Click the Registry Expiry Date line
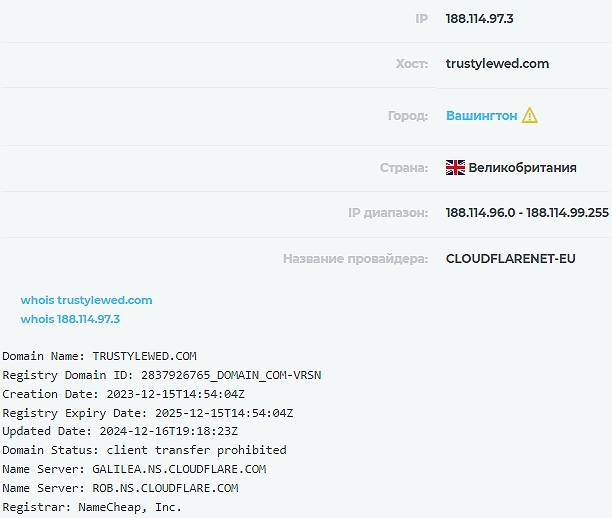Image resolution: width=612 pixels, height=518 pixels. [x=147, y=413]
